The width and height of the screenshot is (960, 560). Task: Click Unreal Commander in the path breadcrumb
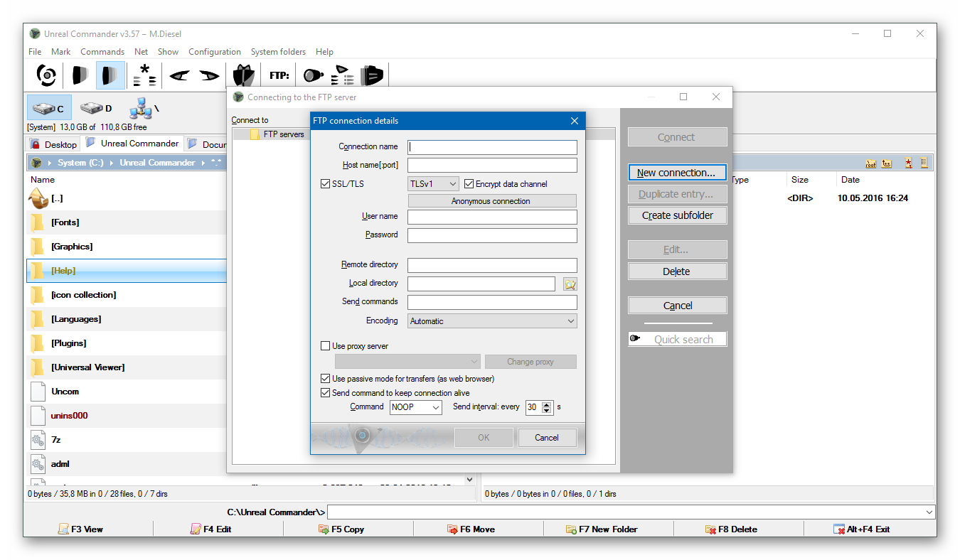[157, 163]
